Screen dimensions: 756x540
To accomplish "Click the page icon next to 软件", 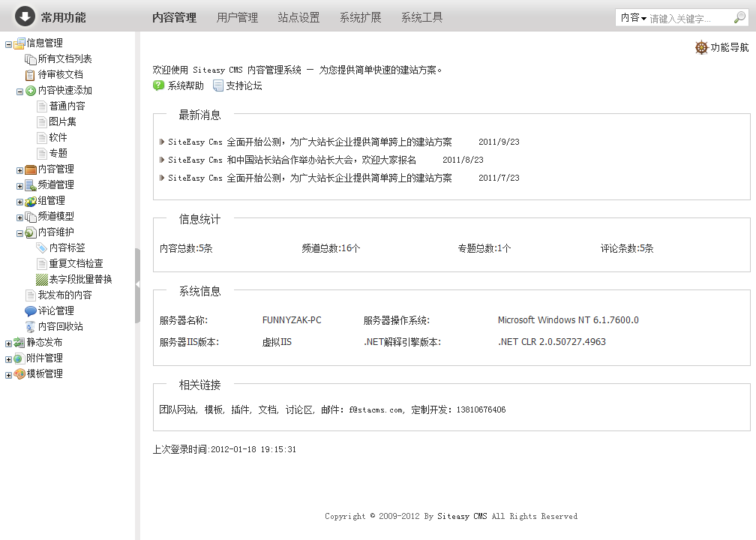I will [x=42, y=138].
